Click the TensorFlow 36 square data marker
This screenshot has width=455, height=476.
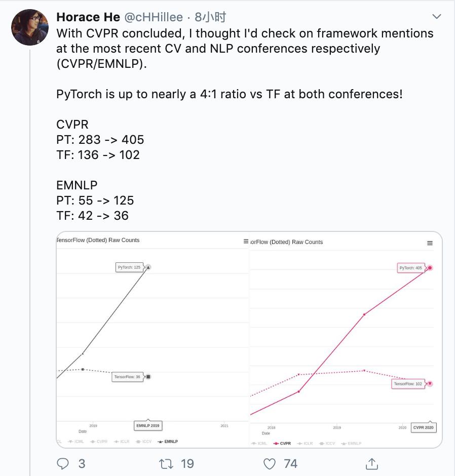(148, 377)
